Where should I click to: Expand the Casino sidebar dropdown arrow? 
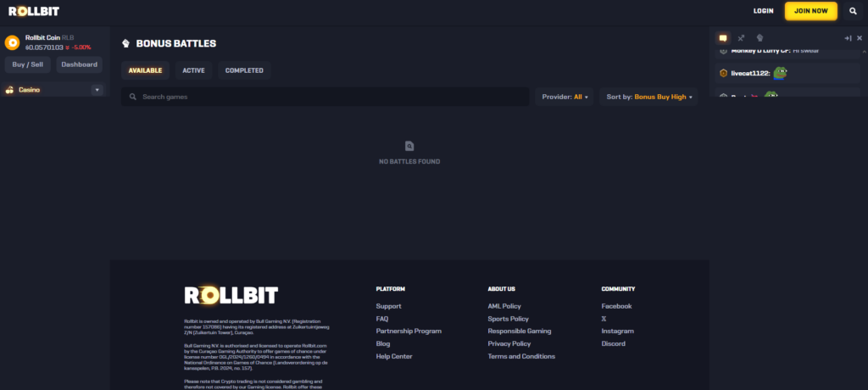click(97, 90)
